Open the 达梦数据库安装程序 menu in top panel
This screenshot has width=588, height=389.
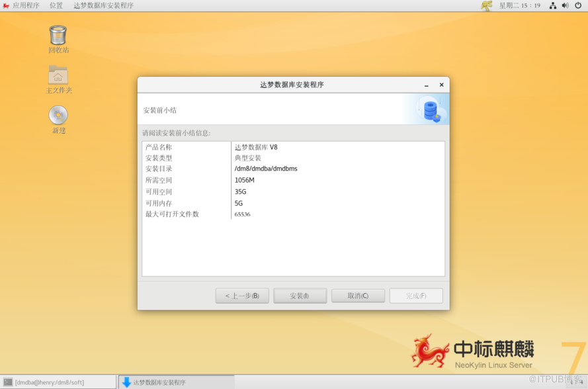point(103,5)
